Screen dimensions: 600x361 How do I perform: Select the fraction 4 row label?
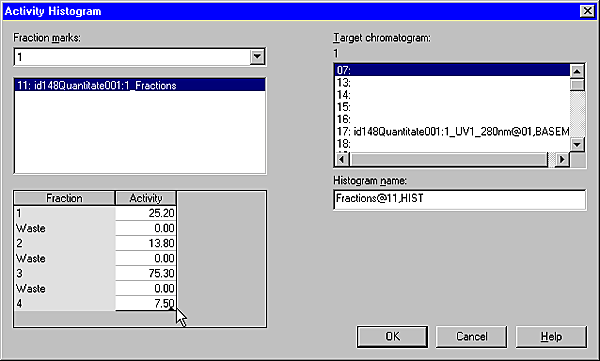(65, 303)
